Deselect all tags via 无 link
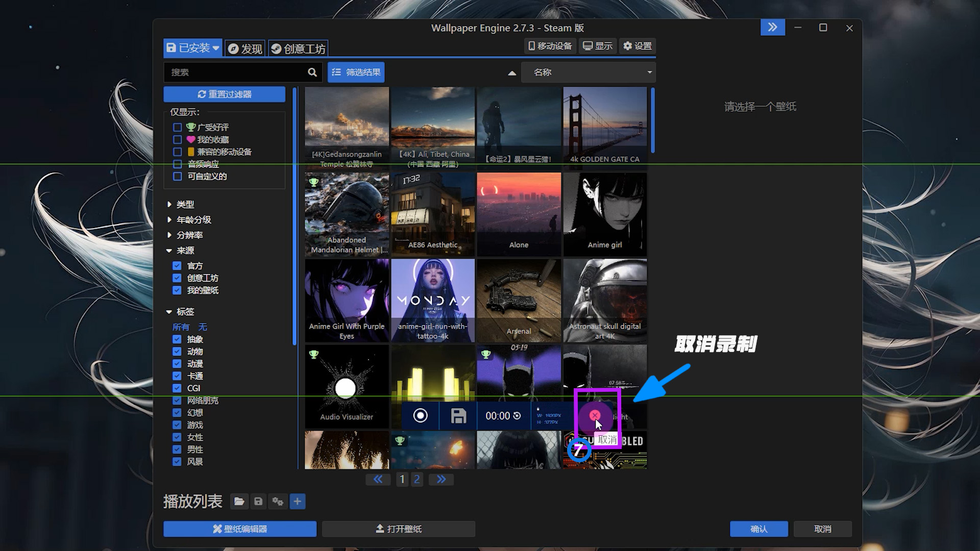Image resolution: width=980 pixels, height=551 pixels. (x=203, y=327)
